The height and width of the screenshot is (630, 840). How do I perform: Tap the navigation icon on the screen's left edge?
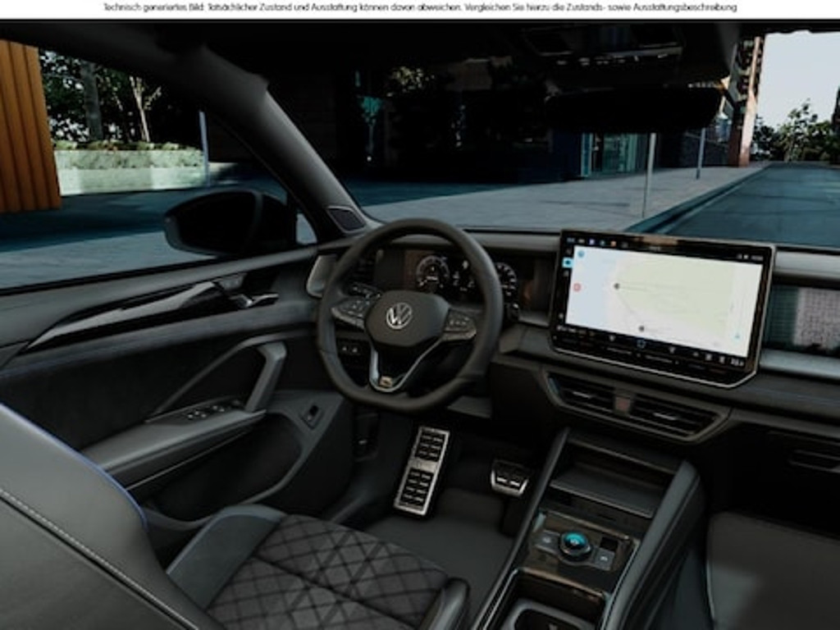pos(568,262)
